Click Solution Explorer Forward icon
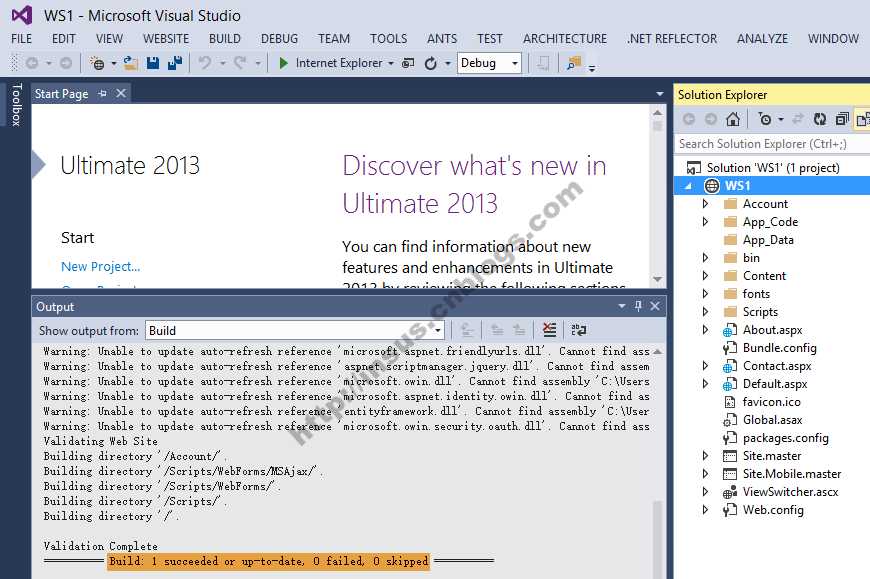 coord(711,119)
